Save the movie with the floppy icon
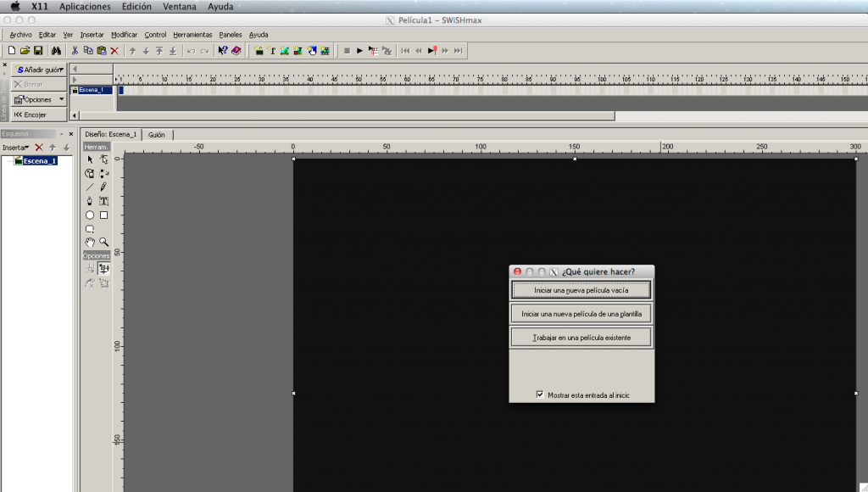 pyautogui.click(x=38, y=50)
